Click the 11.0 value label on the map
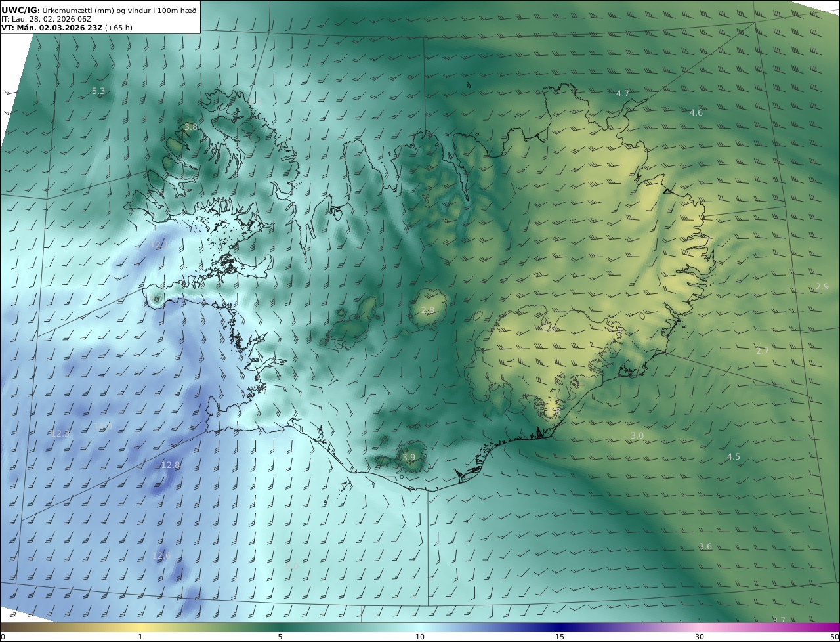Image resolution: width=840 pixels, height=642 pixels. [x=103, y=426]
